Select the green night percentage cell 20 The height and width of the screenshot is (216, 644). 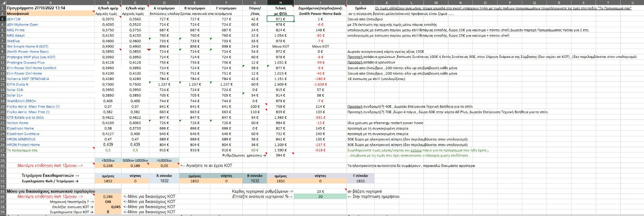[320, 197]
